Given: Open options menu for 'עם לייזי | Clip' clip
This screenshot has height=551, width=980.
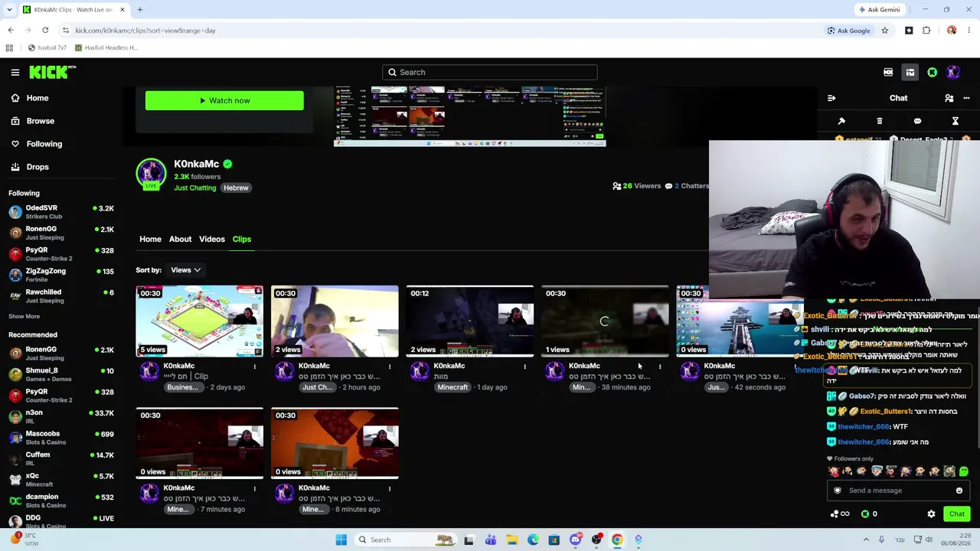Looking at the screenshot, I should pyautogui.click(x=255, y=367).
